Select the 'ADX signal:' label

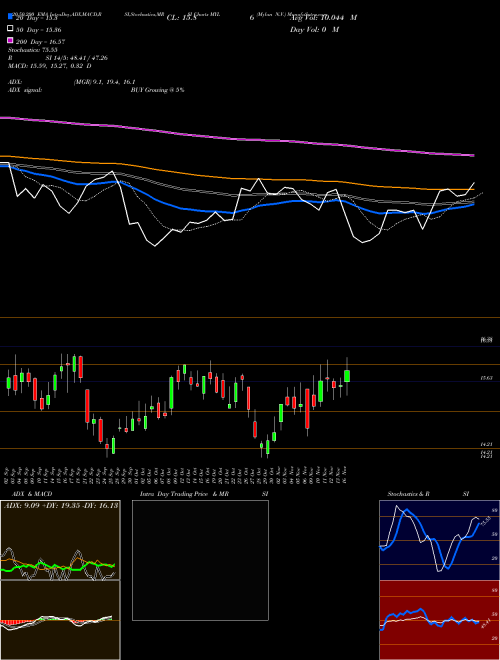pos(25,90)
